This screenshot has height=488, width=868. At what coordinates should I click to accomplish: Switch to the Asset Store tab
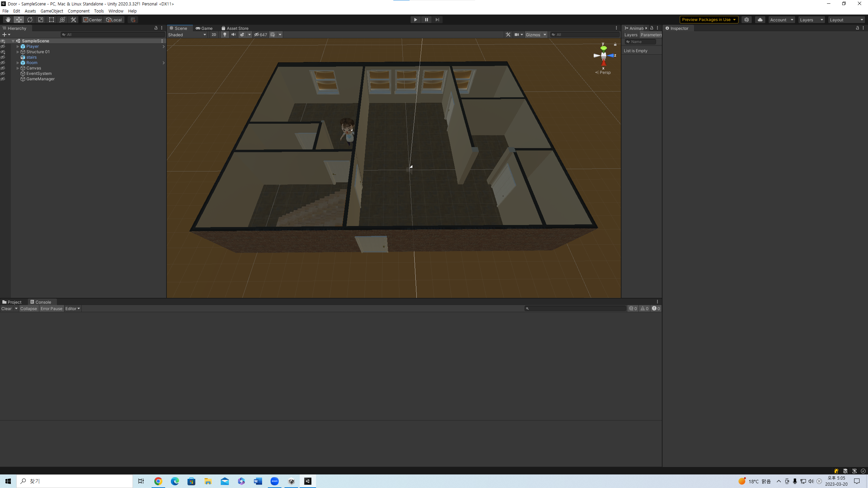[235, 28]
